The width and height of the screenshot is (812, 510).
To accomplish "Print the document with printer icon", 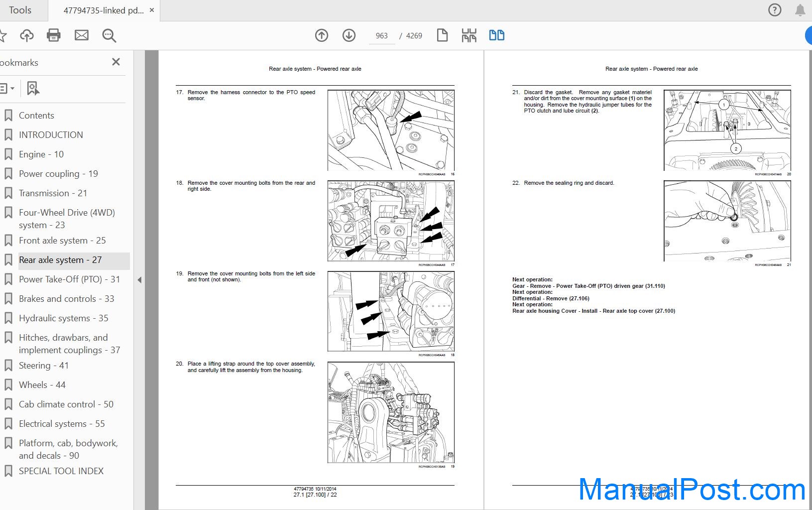I will click(x=54, y=35).
